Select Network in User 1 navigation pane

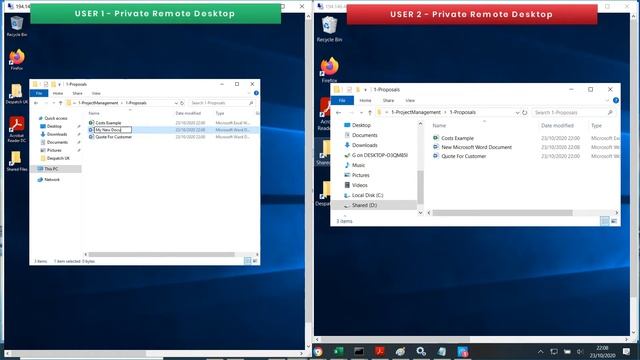52,180
